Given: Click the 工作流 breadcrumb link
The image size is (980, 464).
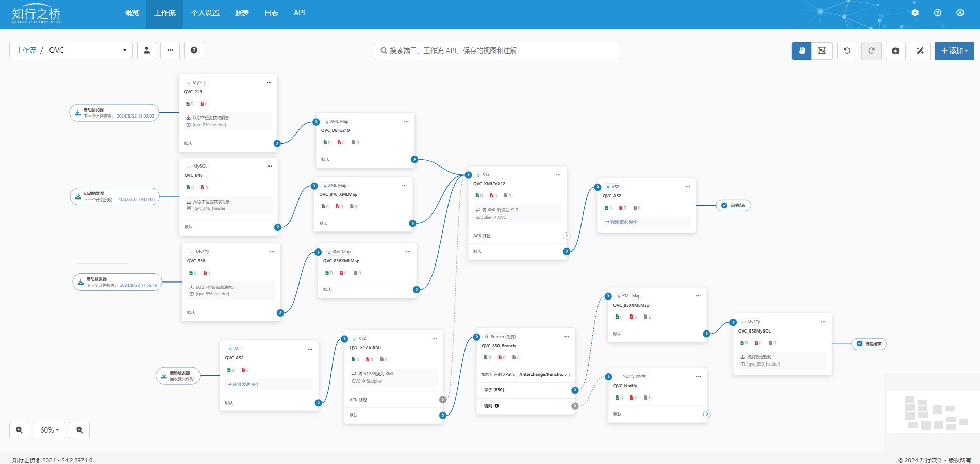Looking at the screenshot, I should coord(26,50).
